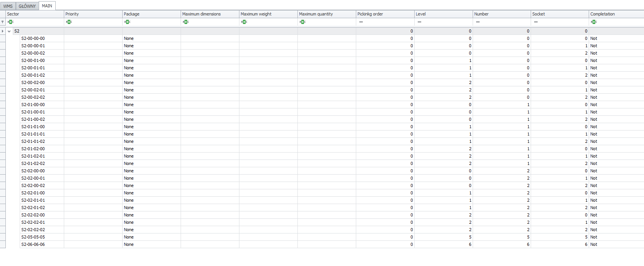Switch to the WMS tab
Viewport: 644px width, 266px height.
click(x=8, y=6)
